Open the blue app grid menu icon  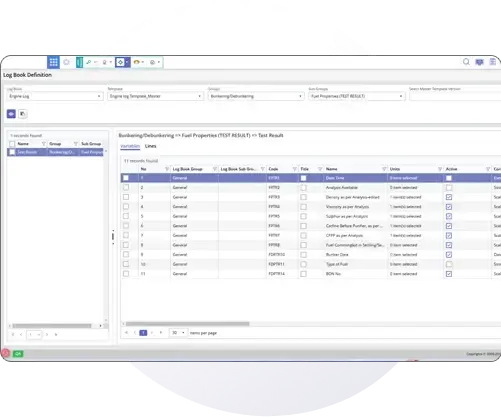[53, 62]
